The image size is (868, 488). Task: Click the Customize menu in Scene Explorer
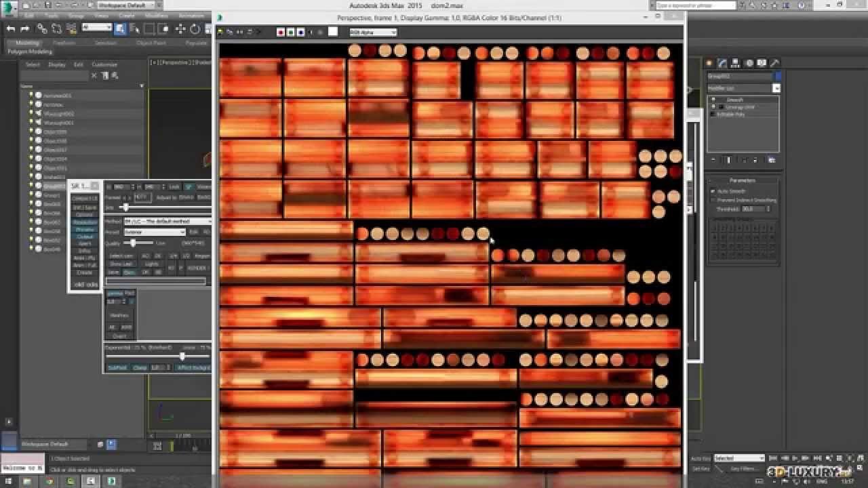pos(104,65)
